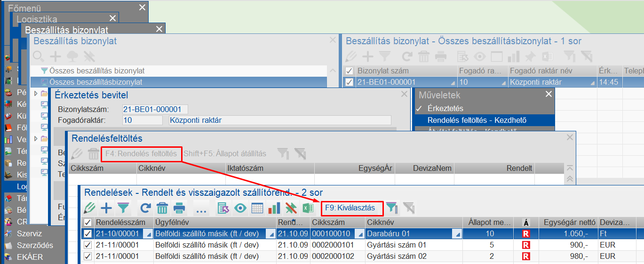Open the bar chart icon in Rendelések toolbar
Image resolution: width=644 pixels, height=264 pixels.
[274, 208]
